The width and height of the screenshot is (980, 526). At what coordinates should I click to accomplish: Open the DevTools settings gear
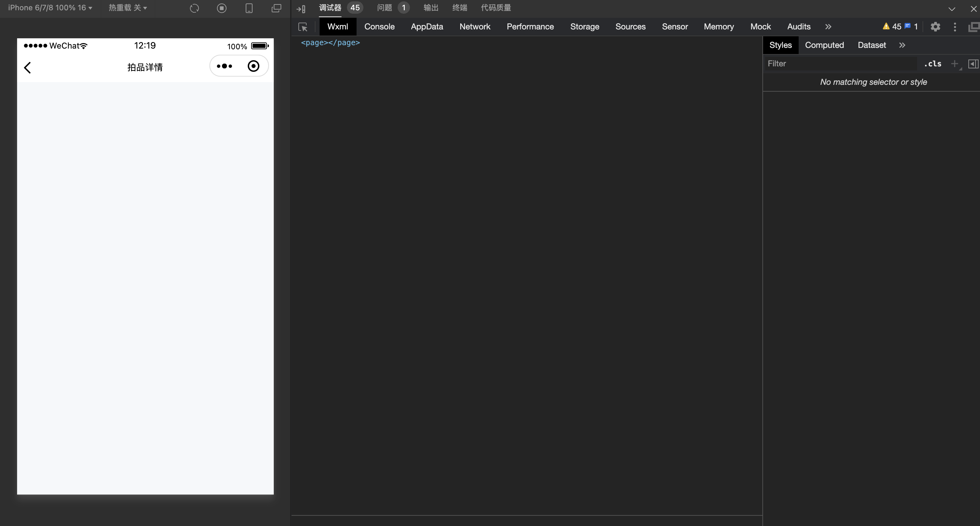pyautogui.click(x=936, y=27)
